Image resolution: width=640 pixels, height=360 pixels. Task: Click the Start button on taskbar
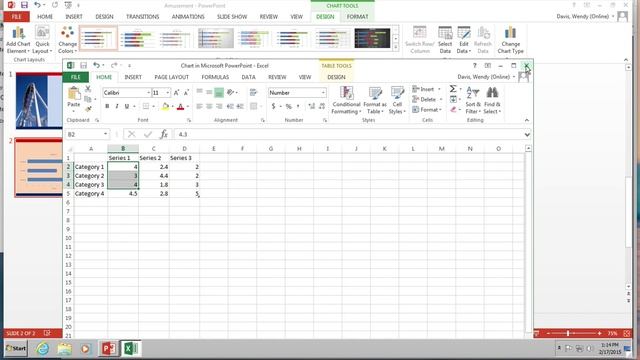16,349
